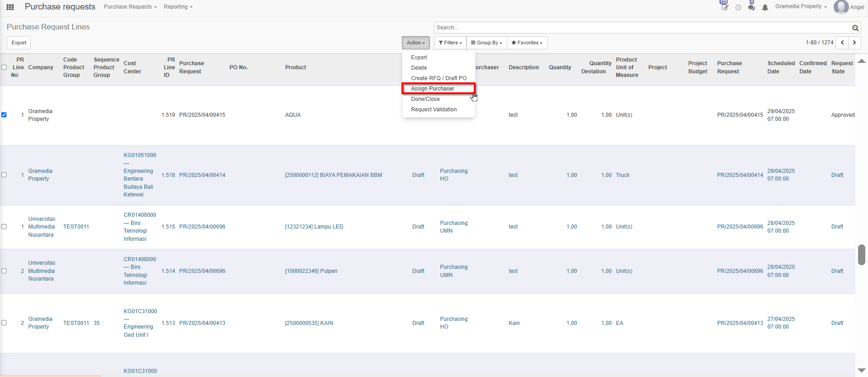Open product link [1000022346] Pulpen
This screenshot has width=868, height=377.
pos(311,271)
